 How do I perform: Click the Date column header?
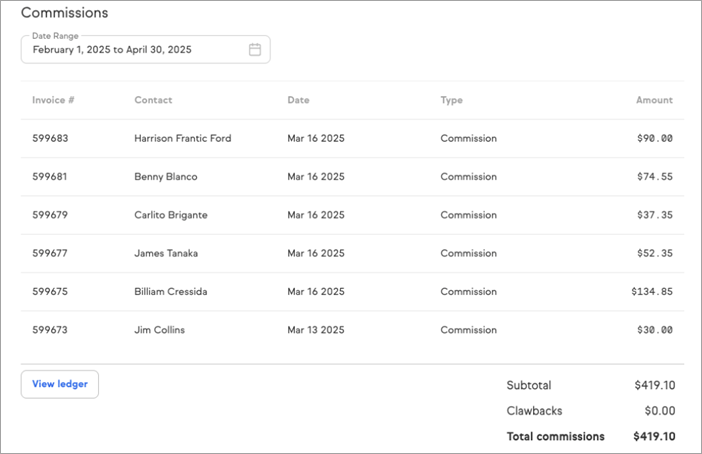298,100
